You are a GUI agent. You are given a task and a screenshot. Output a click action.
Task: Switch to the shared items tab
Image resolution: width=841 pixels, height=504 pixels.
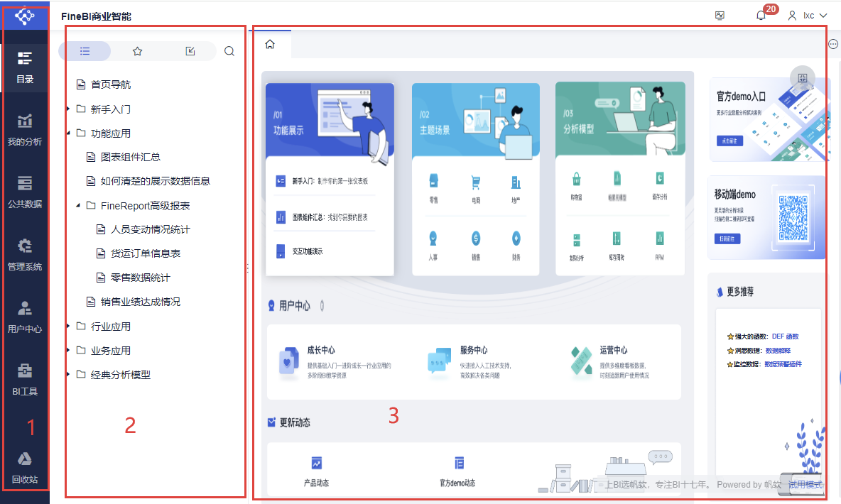click(190, 51)
